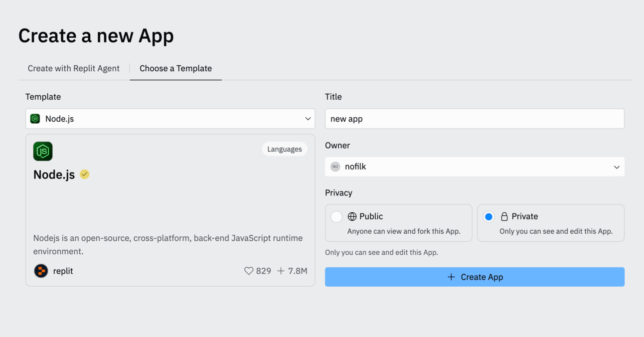Click the Languages tag on the card

pyautogui.click(x=285, y=149)
